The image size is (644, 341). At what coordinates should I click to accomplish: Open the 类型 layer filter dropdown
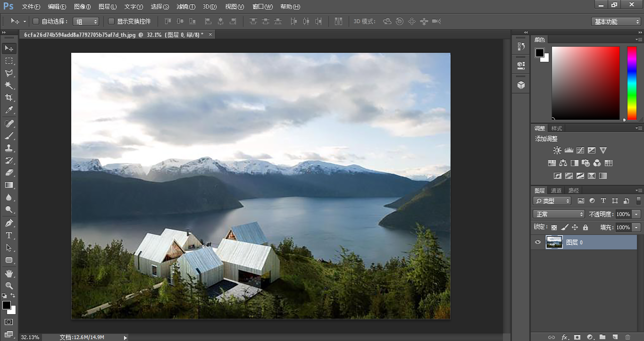click(x=552, y=201)
